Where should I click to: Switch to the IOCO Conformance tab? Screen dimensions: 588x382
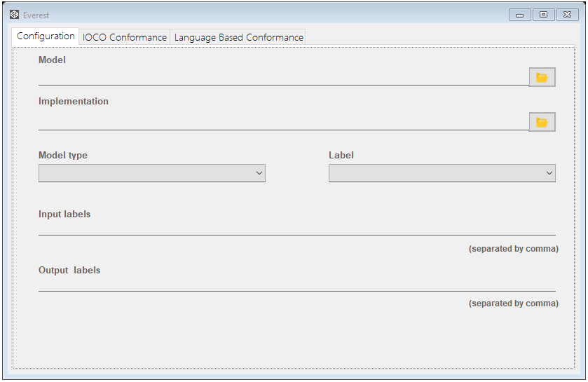pyautogui.click(x=125, y=37)
